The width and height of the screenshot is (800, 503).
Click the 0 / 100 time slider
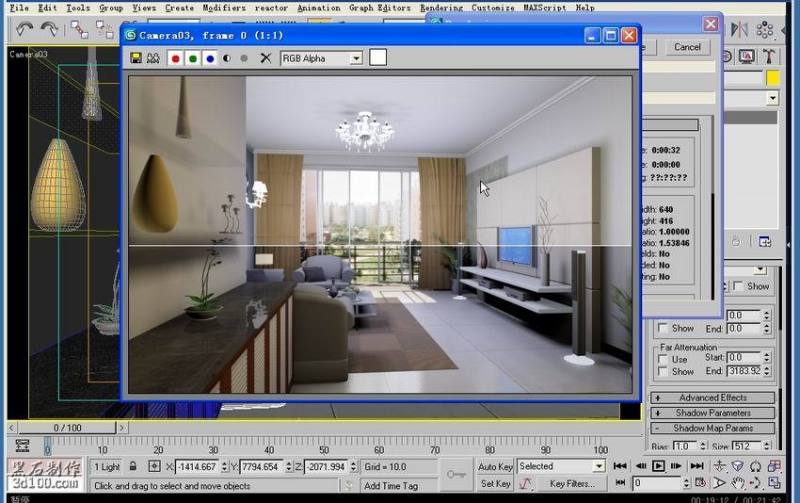coord(67,427)
